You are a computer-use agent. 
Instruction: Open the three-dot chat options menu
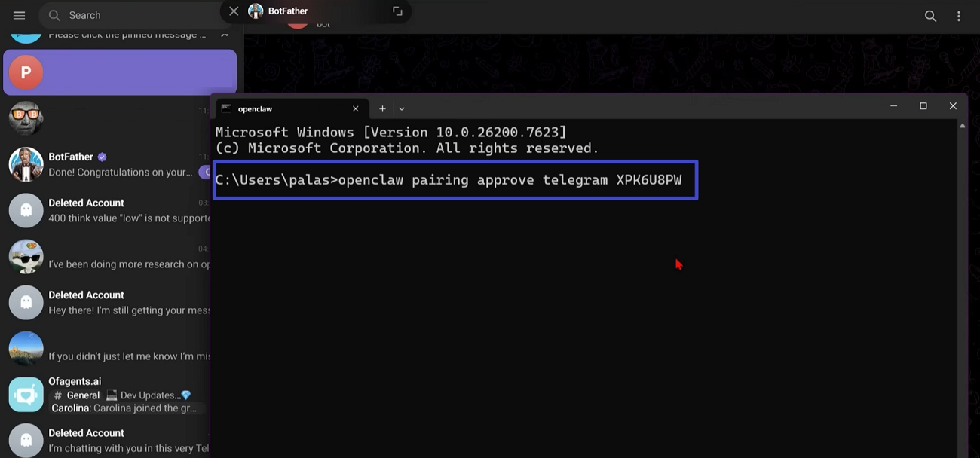tap(959, 16)
